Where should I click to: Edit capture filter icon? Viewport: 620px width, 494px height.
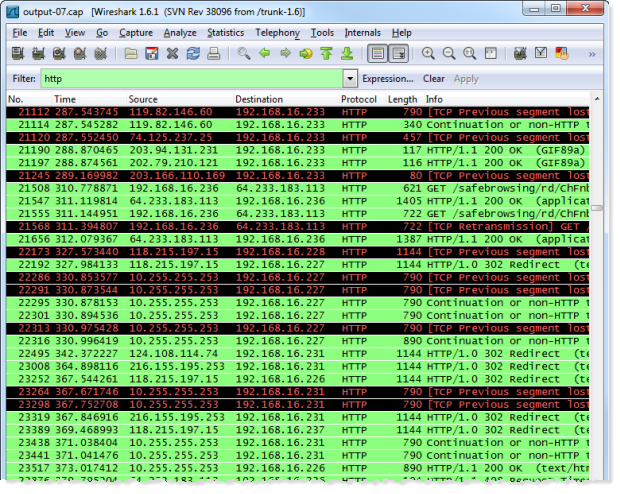[x=520, y=53]
